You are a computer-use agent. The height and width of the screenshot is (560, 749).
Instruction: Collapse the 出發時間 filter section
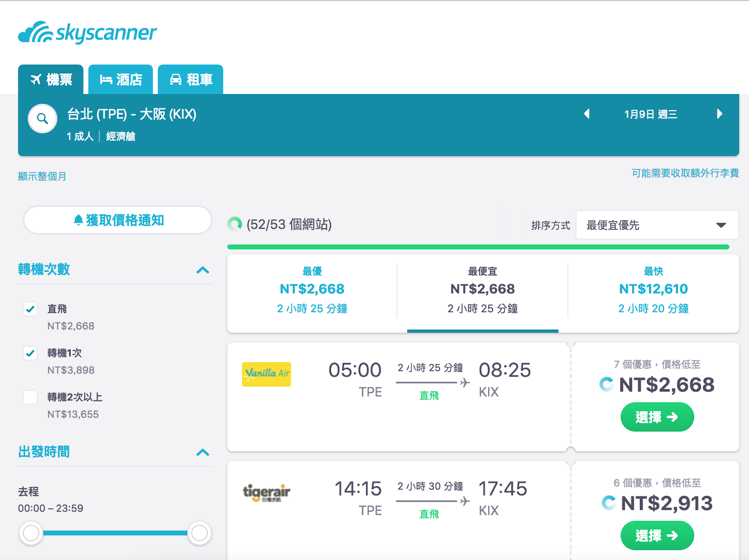coord(203,452)
